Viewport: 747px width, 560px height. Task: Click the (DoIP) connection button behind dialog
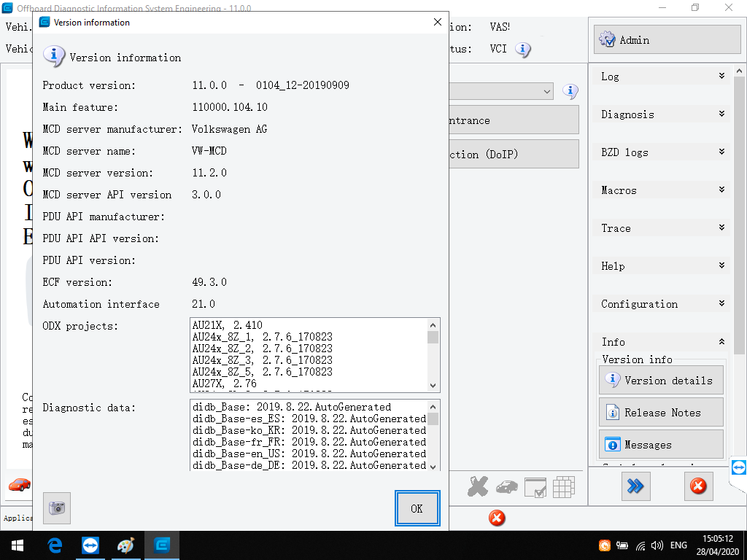click(514, 154)
